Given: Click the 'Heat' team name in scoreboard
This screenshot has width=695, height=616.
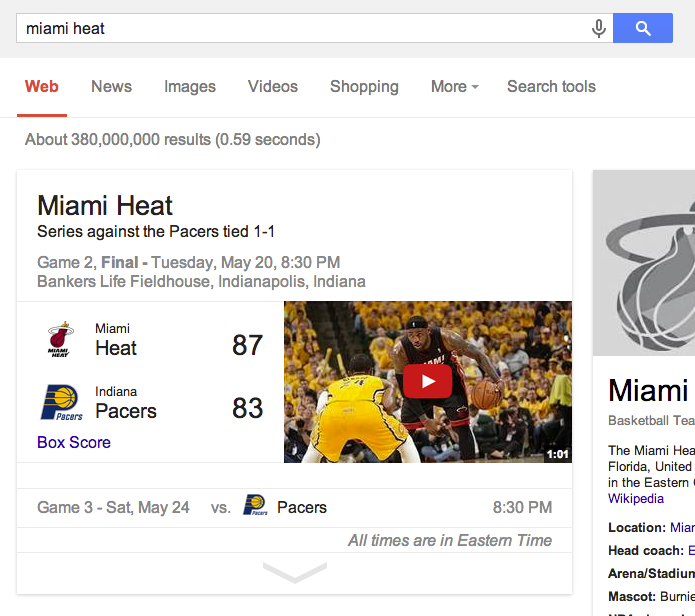Looking at the screenshot, I should click(116, 348).
